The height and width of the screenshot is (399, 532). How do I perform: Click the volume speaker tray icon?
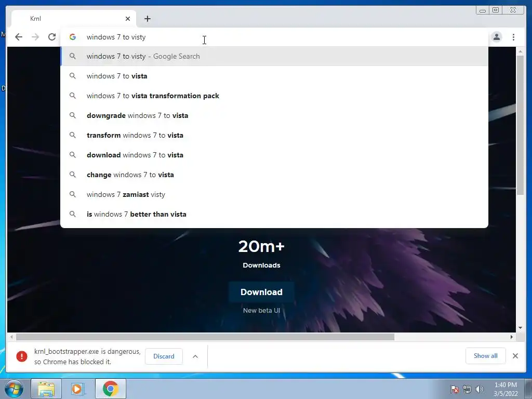coord(480,389)
